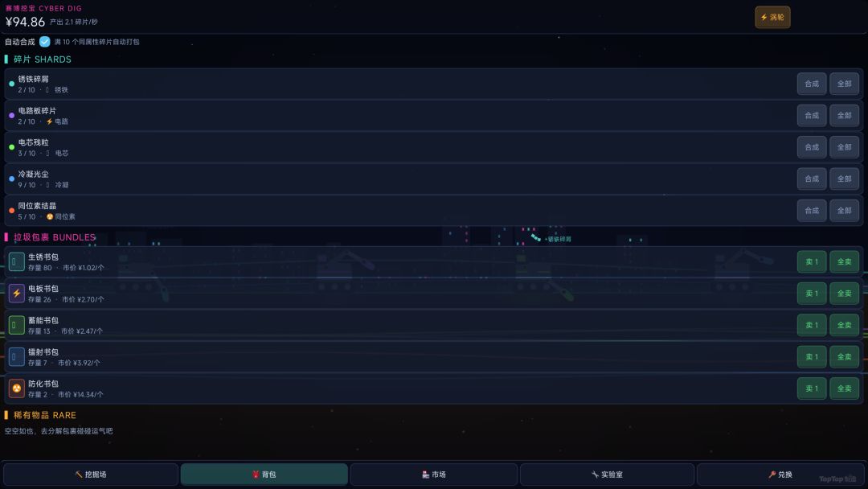Click the orange dot beside 同位素结晶
Screen dimensions: 868x489
coord(11,211)
